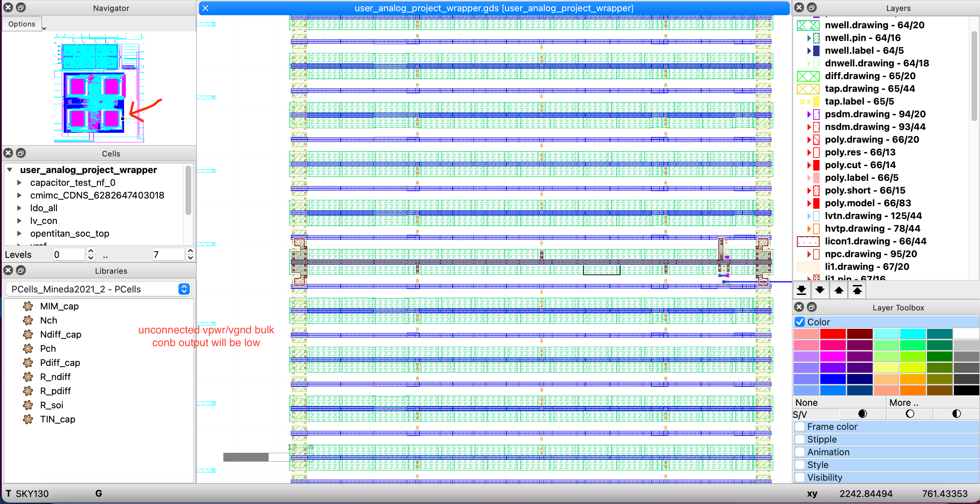Collapse the user_analog_project_wrapper tree

[10, 170]
